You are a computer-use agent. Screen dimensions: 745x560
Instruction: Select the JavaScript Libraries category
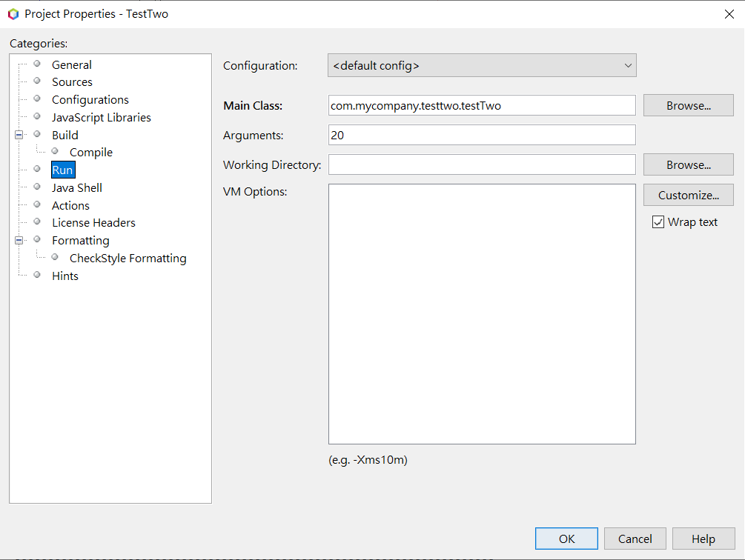(x=101, y=118)
